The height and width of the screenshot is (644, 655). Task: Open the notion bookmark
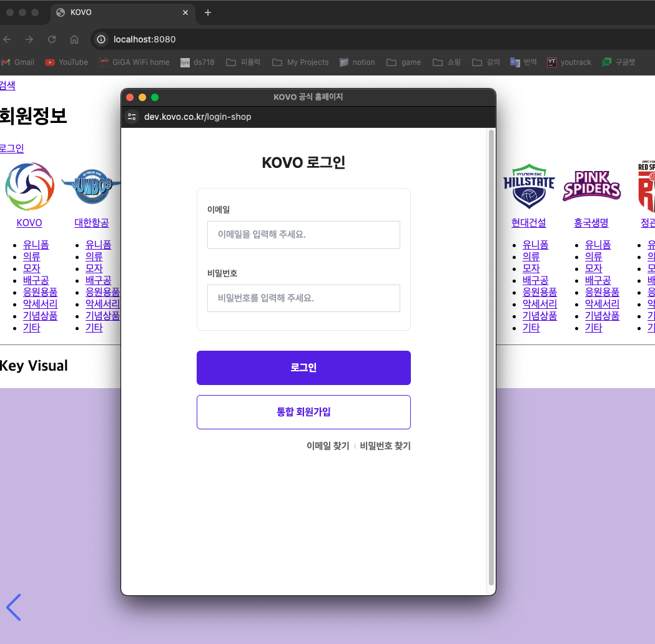click(357, 62)
